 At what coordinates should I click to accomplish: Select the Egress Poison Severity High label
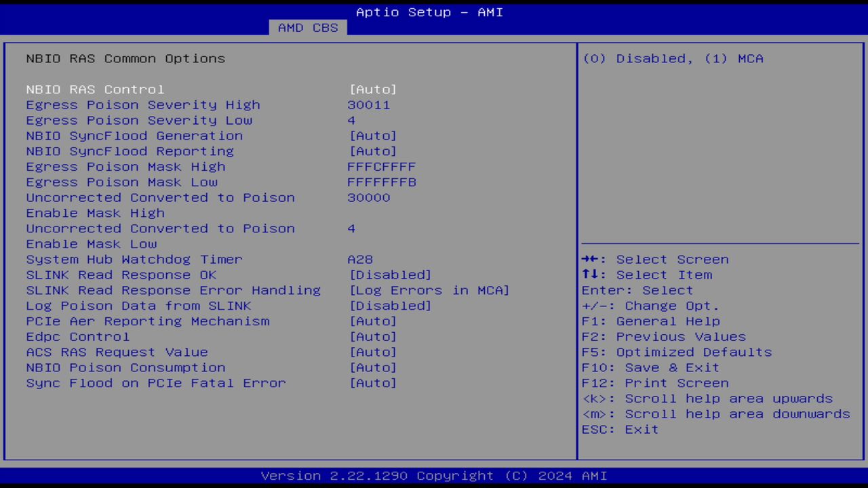(143, 105)
